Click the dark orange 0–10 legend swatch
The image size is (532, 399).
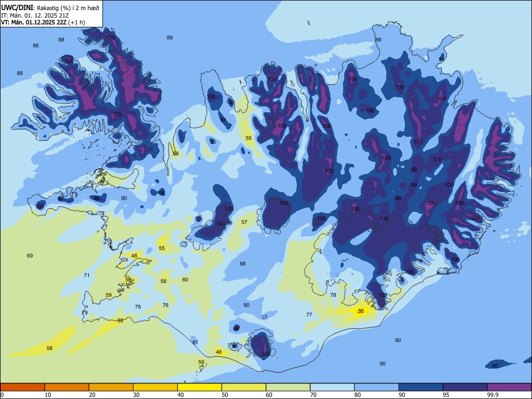coord(22,387)
